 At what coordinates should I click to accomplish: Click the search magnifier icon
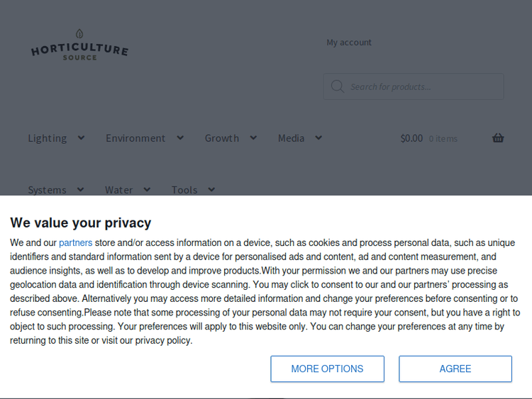[x=337, y=86]
